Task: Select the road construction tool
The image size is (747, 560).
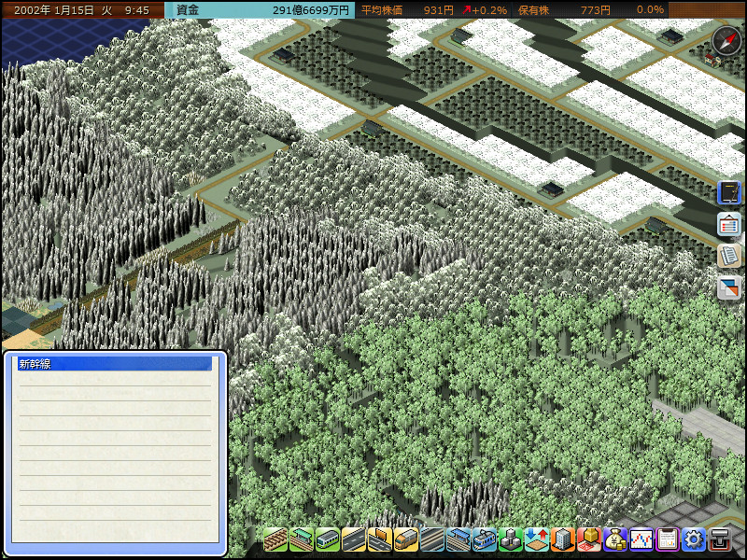Action: point(354,539)
